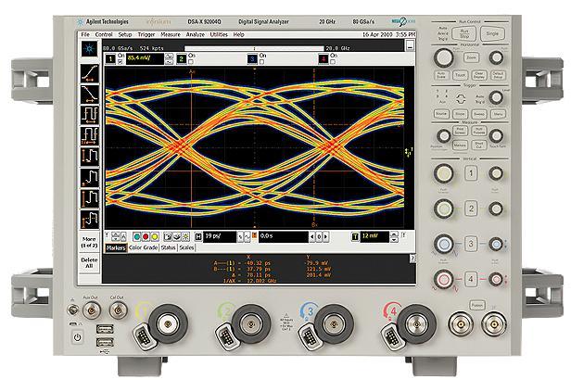Switch to the Status tab
The width and height of the screenshot is (571, 392).
(x=169, y=247)
